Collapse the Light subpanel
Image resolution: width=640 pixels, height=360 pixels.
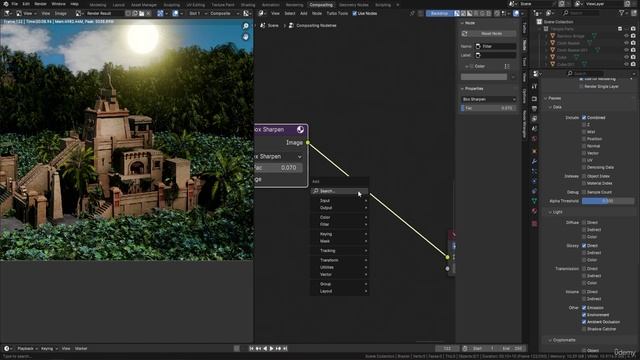pos(555,212)
